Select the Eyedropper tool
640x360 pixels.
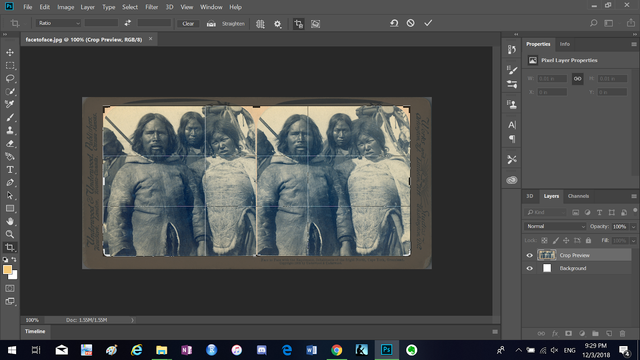click(10, 104)
